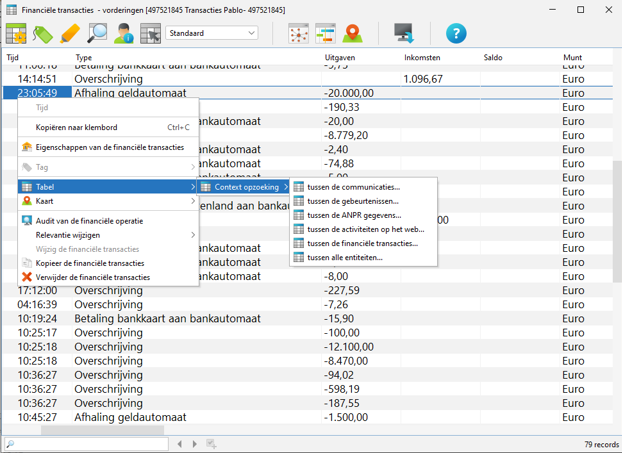The height and width of the screenshot is (453, 622).
Task: Click the map location pin icon
Action: click(x=352, y=34)
